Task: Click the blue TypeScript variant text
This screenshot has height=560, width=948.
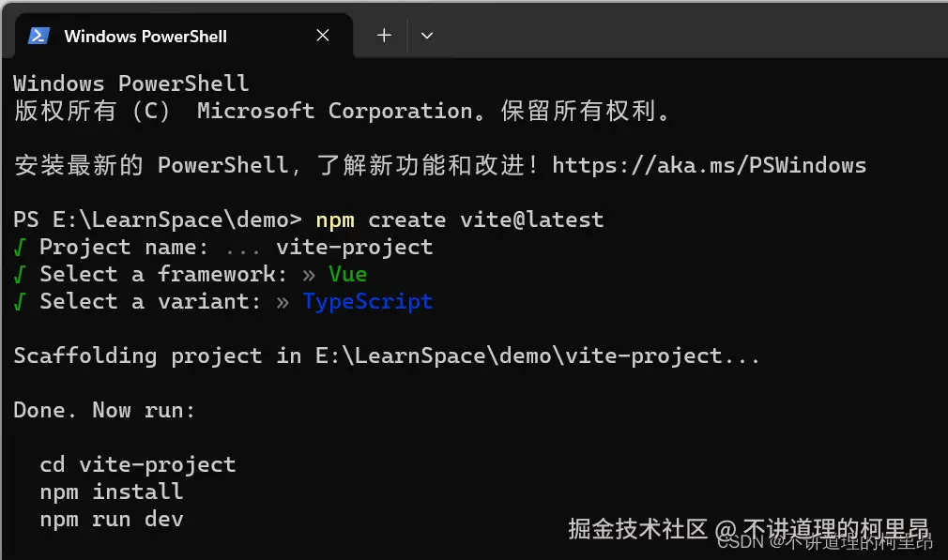Action: 367,301
